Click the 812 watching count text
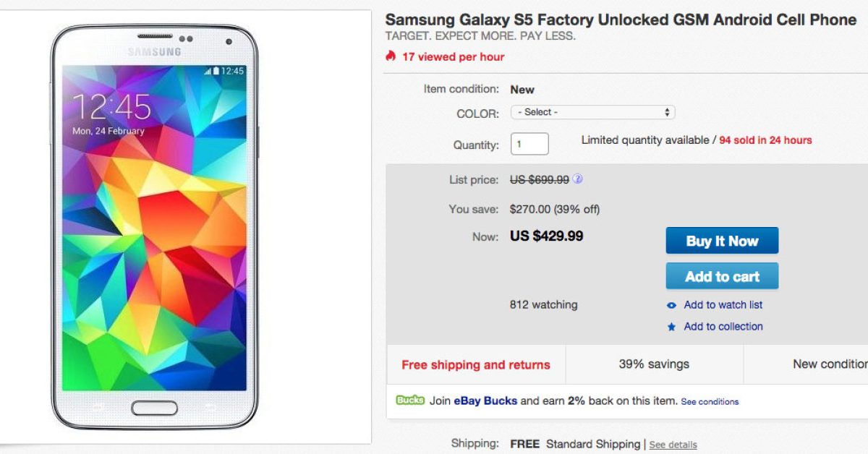Viewport: 868px width, 454px height. pos(543,305)
